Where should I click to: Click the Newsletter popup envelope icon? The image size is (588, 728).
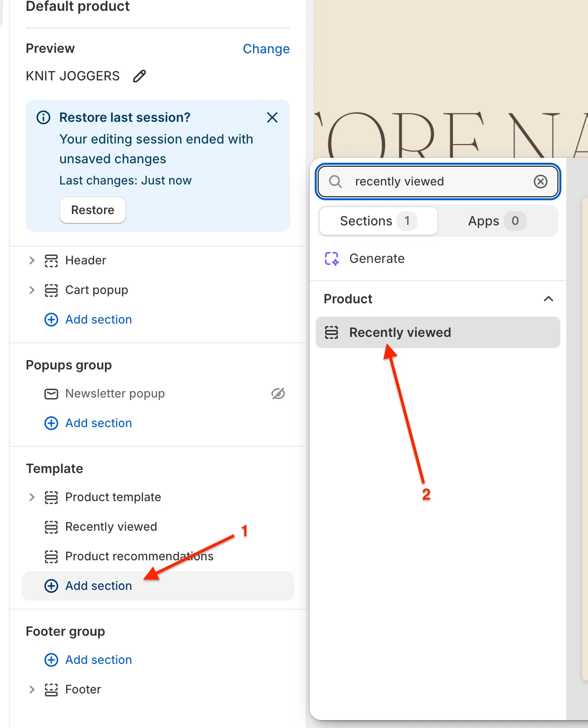tap(51, 394)
